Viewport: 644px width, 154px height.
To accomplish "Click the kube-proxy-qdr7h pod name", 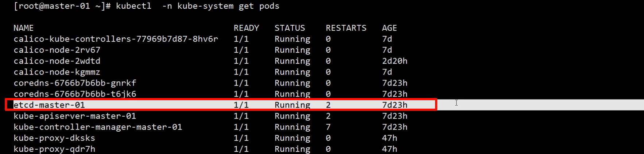I will coord(54,149).
